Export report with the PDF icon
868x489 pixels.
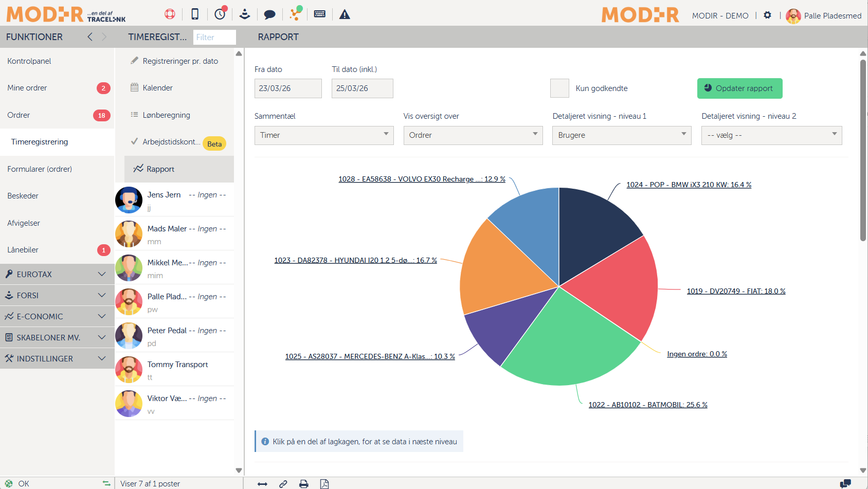[324, 484]
